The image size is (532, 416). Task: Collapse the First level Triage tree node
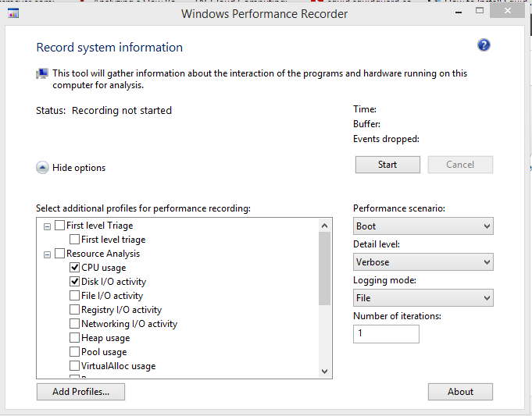click(47, 226)
